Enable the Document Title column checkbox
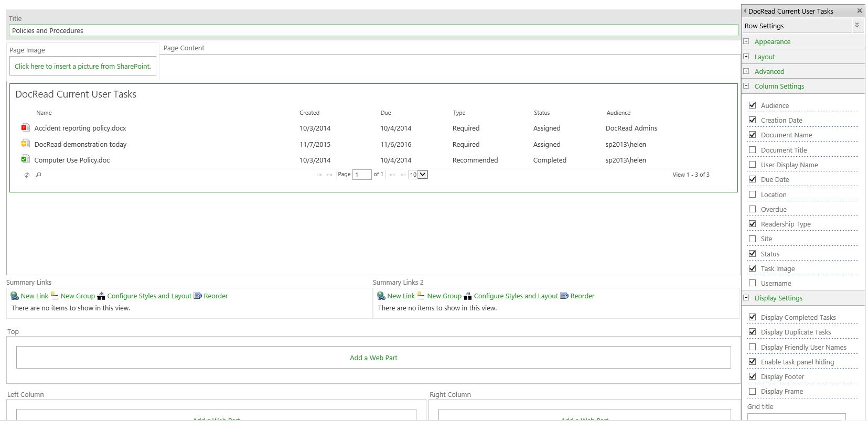Image resolution: width=868 pixels, height=421 pixels. point(753,150)
